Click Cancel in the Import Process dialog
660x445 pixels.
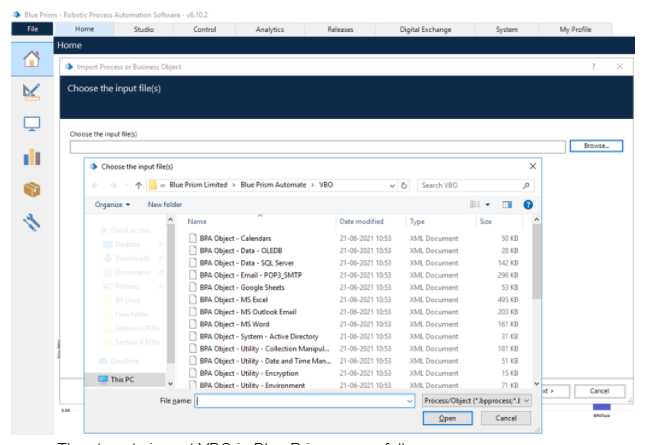[x=600, y=391]
